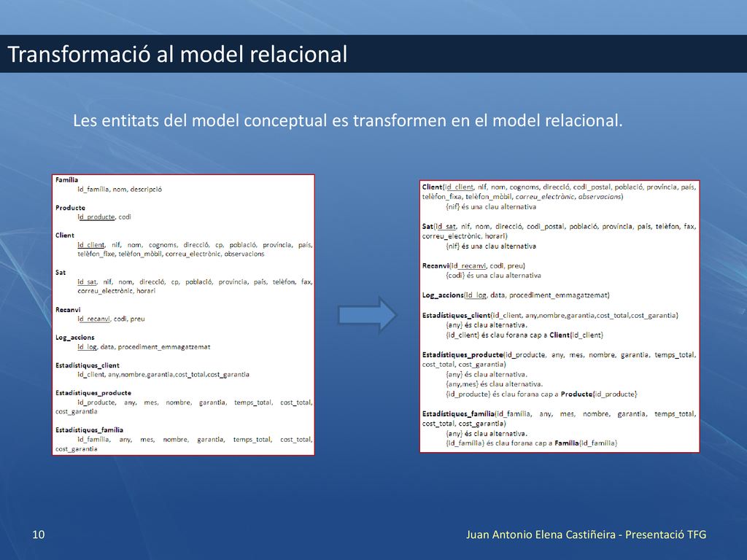Click 'id_producte, codi' attribute line
This screenshot has height=560, width=747.
[104, 217]
